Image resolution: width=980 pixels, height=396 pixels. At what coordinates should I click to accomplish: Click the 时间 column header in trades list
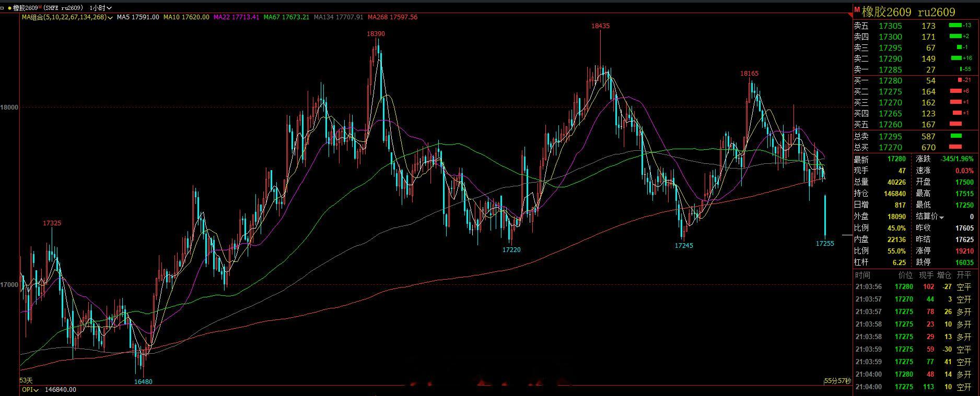coord(862,275)
